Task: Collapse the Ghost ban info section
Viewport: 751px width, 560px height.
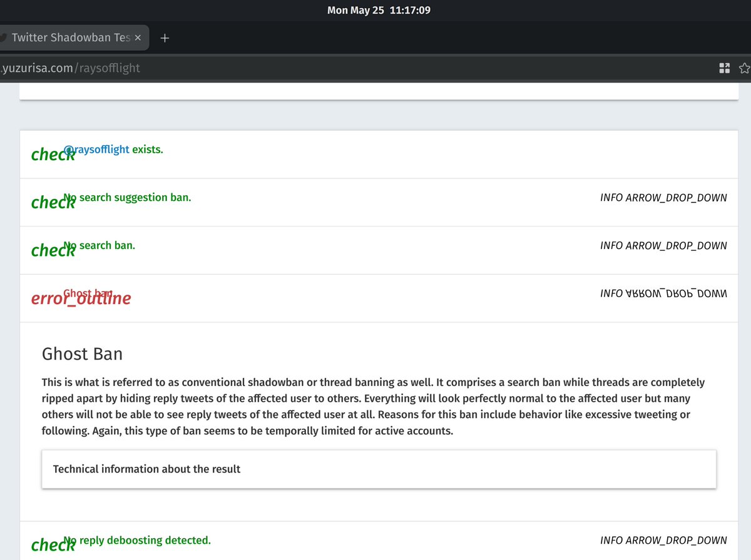Action: [663, 293]
